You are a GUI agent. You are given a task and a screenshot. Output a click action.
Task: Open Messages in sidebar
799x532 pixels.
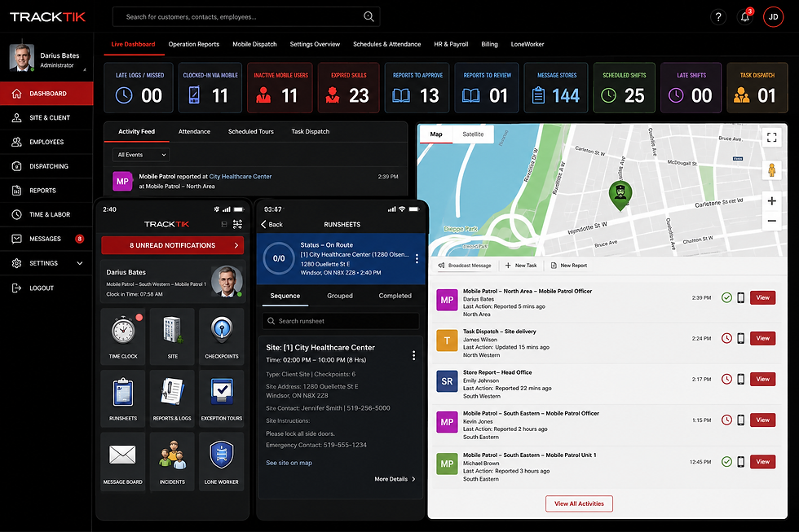coord(46,239)
